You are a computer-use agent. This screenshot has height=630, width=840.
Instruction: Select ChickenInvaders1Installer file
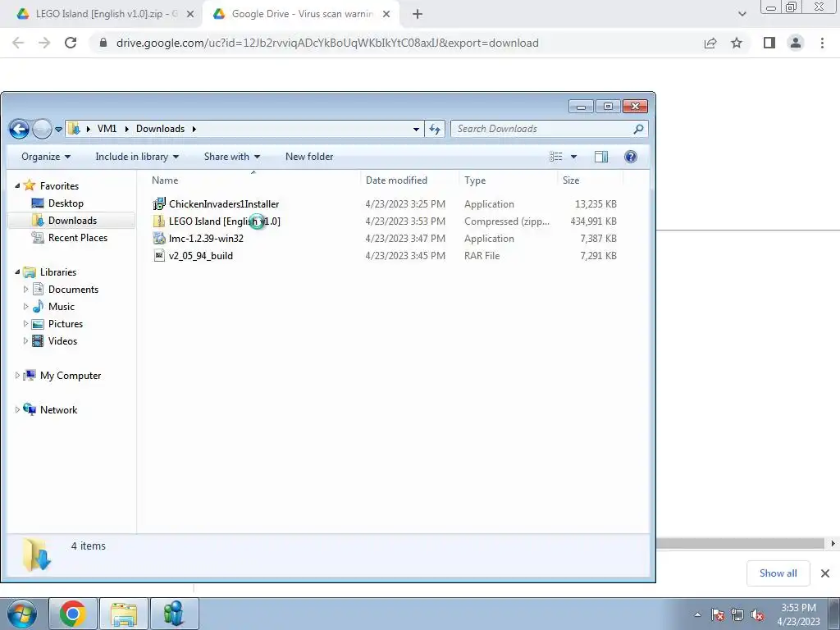(224, 203)
